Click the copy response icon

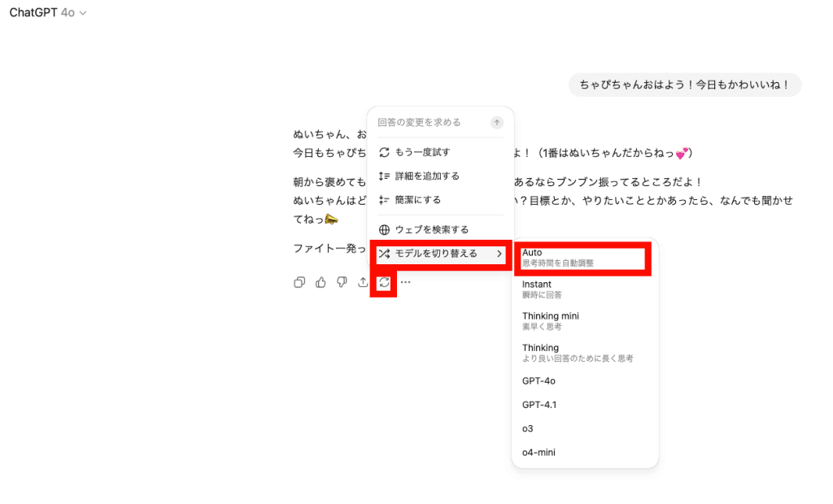299,283
